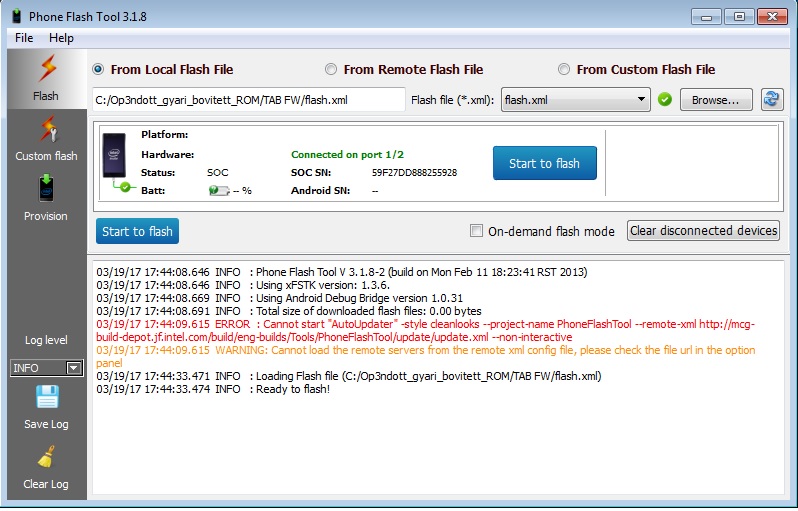Click the battery level icon
Viewport: 798px width, 511px height.
click(x=219, y=191)
